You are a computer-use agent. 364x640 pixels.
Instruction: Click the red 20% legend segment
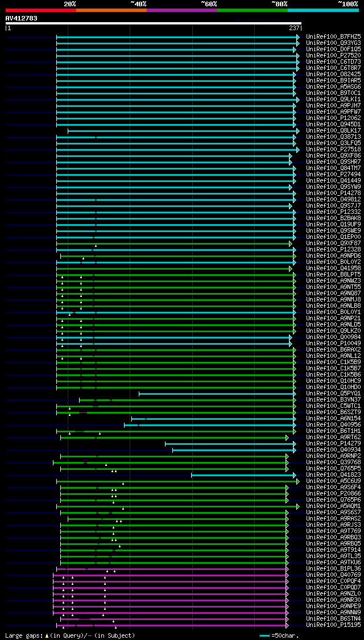pyautogui.click(x=41, y=10)
